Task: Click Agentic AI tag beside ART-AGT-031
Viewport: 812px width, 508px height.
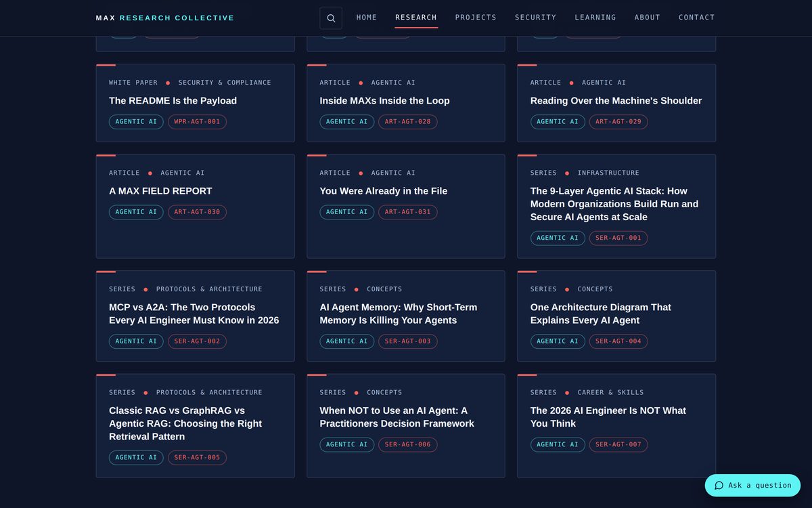Action: click(347, 212)
